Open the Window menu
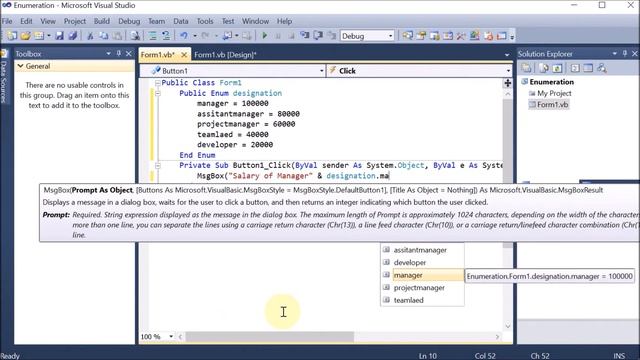 256,21
